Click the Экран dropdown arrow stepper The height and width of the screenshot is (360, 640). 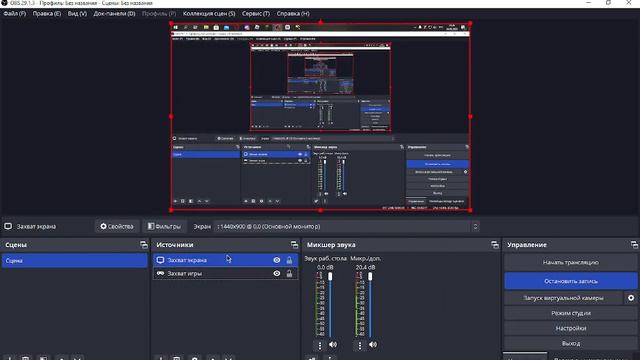pos(475,227)
